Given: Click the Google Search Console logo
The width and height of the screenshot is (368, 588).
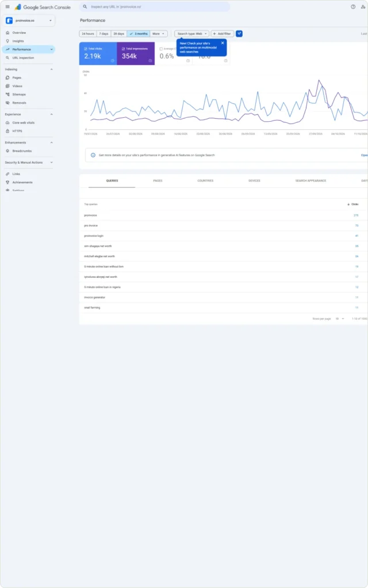Looking at the screenshot, I should [43, 7].
